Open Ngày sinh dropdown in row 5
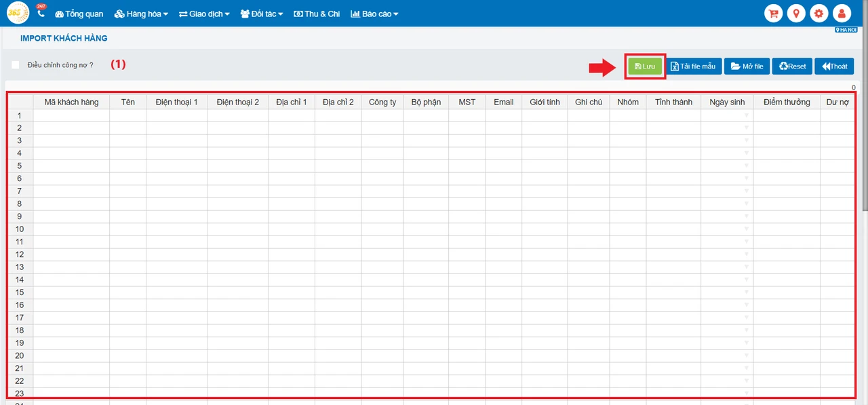This screenshot has width=868, height=405. [747, 166]
